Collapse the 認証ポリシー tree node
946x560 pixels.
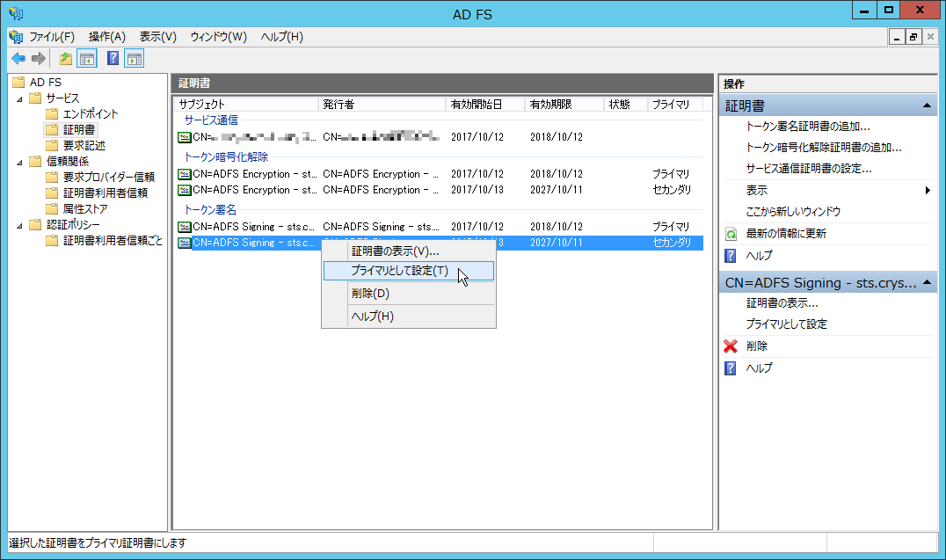pyautogui.click(x=20, y=225)
